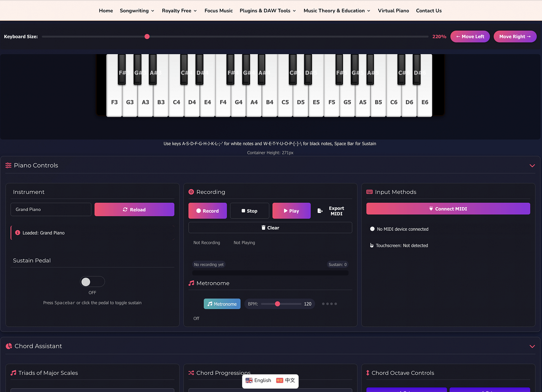Open the Songwriting dropdown menu
Screen dimensions: 542x392
(x=137, y=11)
